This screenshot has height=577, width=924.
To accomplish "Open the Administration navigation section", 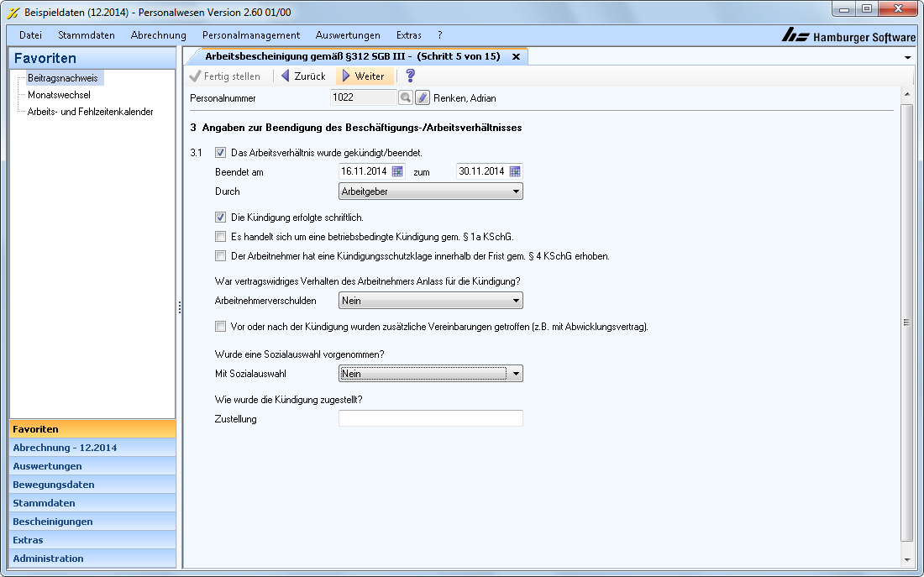I will point(92,559).
